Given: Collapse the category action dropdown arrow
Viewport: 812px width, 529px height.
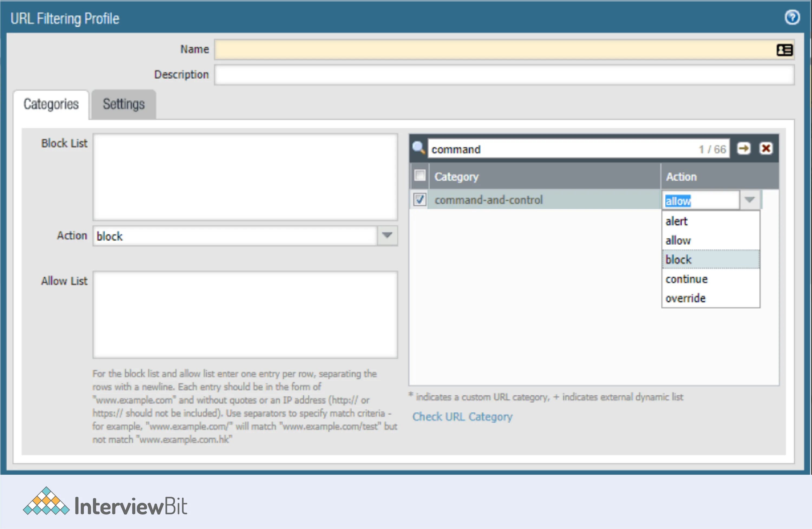Looking at the screenshot, I should click(x=749, y=199).
